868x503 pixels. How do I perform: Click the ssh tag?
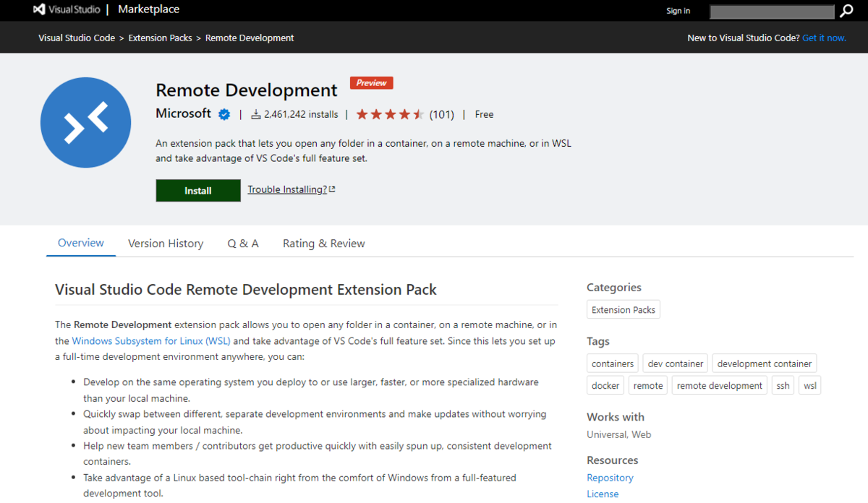click(783, 385)
